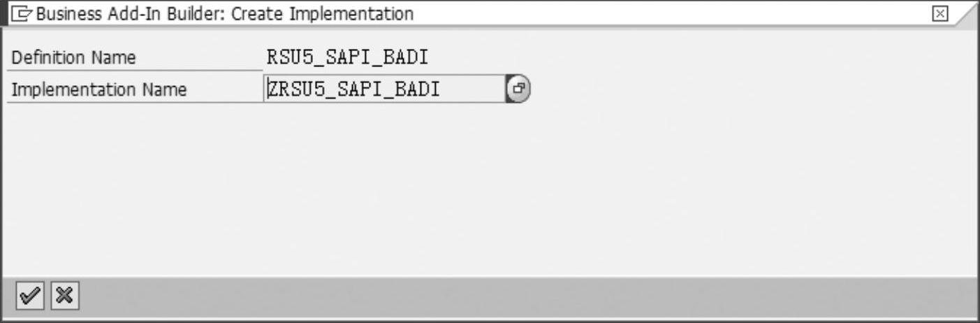Continue creating the BAdI implementation
Image resolution: width=980 pixels, height=323 pixels.
tap(29, 297)
